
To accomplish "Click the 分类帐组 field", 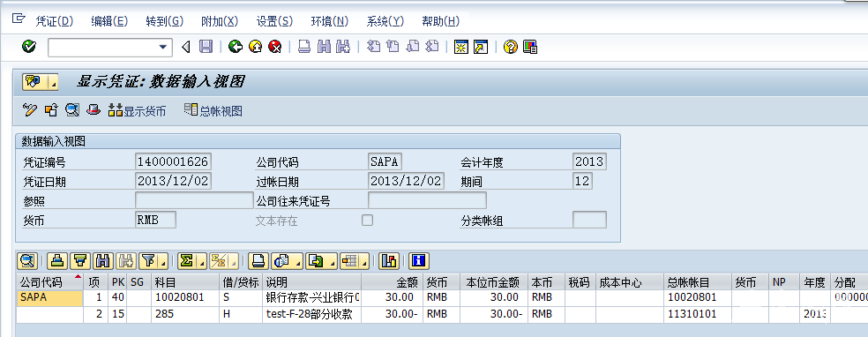I will point(589,220).
